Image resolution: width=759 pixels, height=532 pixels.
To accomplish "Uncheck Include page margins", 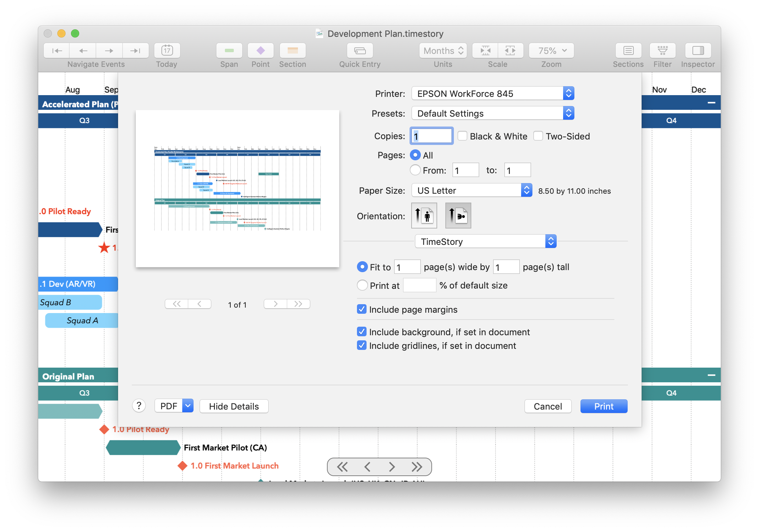I will (x=362, y=309).
